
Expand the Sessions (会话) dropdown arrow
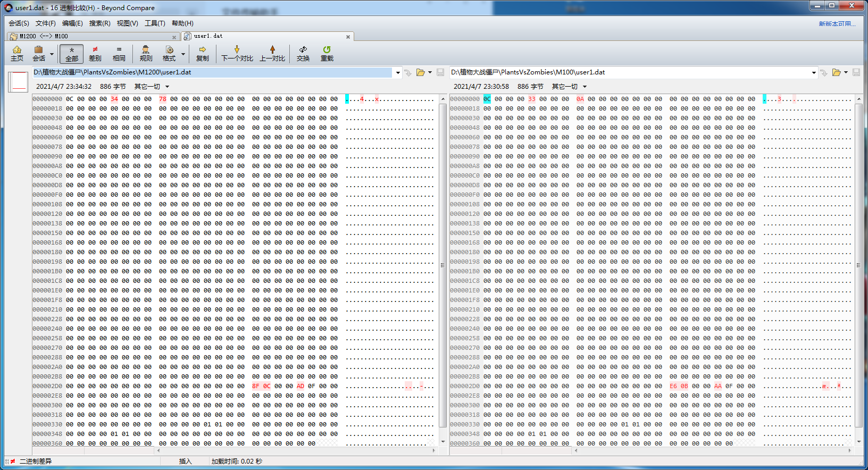point(52,54)
